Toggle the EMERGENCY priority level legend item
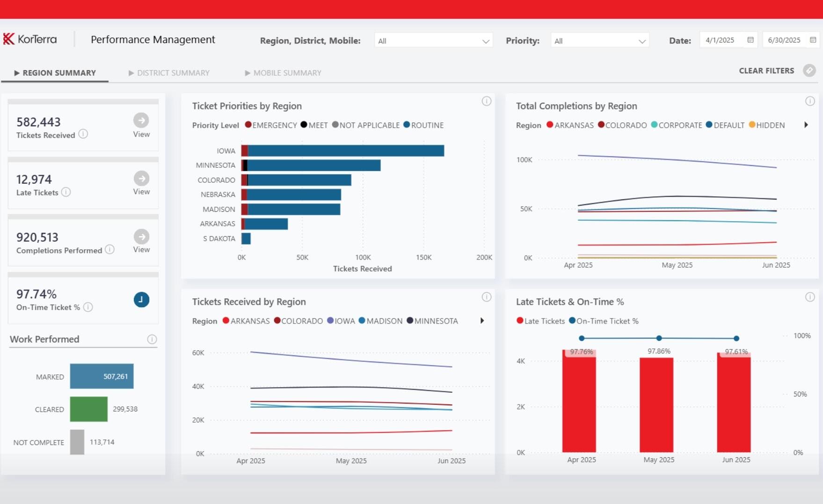Screen dimensions: 823x504 [270, 125]
